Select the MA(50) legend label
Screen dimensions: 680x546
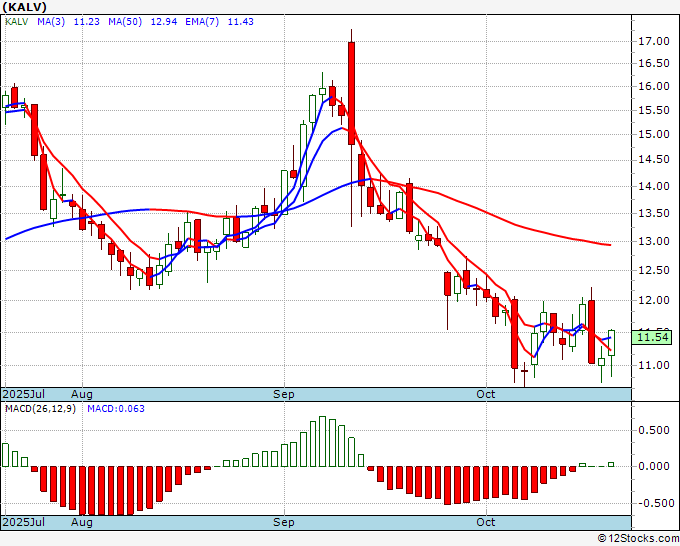pos(125,22)
